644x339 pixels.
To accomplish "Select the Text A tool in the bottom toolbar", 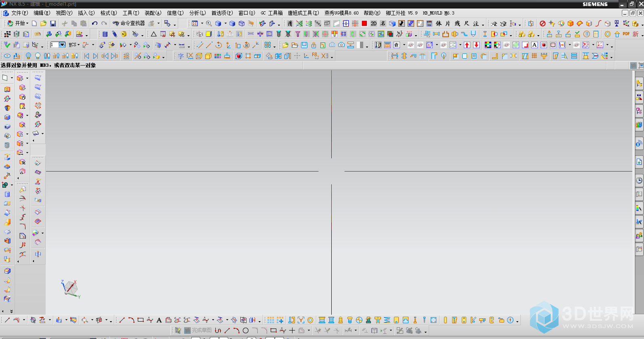I will point(159,320).
